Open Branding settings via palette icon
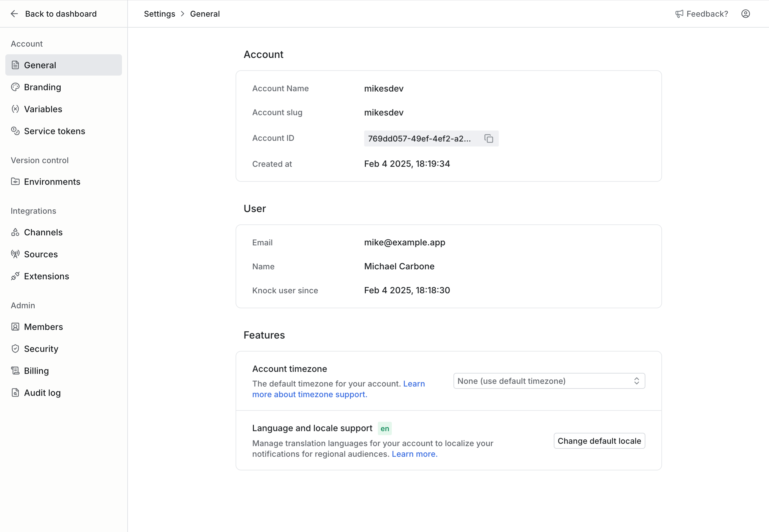The height and width of the screenshot is (532, 769). pyautogui.click(x=15, y=87)
